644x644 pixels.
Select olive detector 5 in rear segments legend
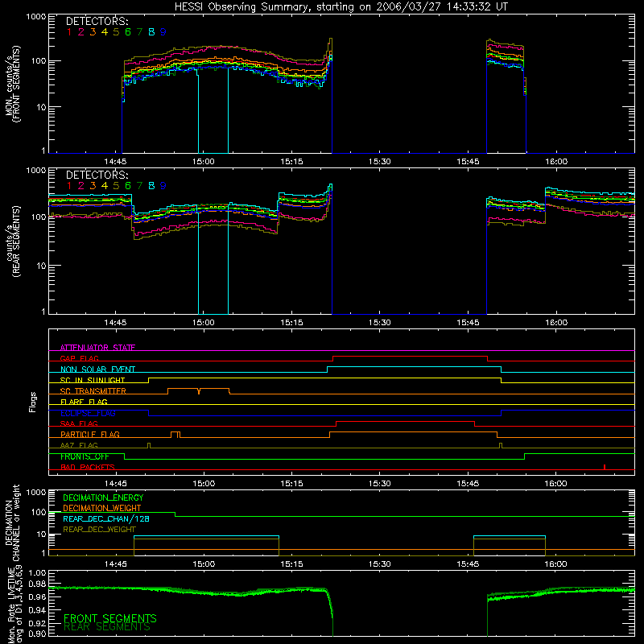116,186
